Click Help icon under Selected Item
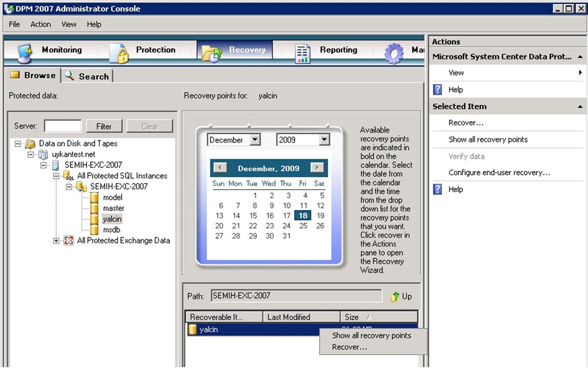Viewport: 588px width, 388px height. 438,190
